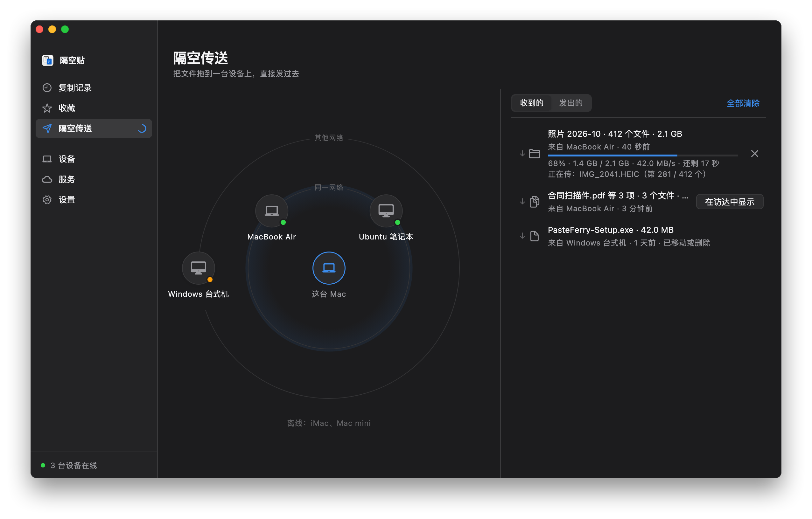The height and width of the screenshot is (519, 812).
Task: Click green online dot in status bar
Action: (x=43, y=466)
